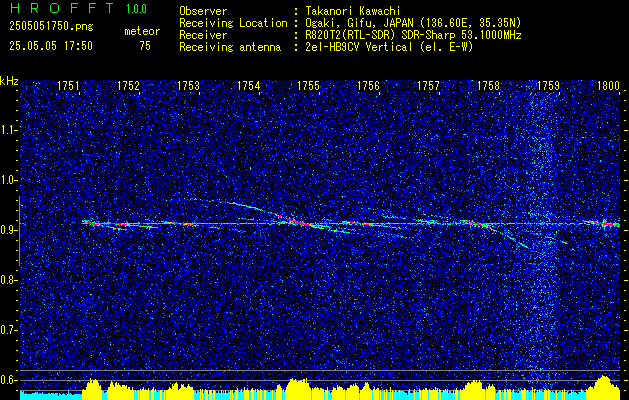Click the Receiving antenna label
This screenshot has height=400, width=629.
click(230, 47)
